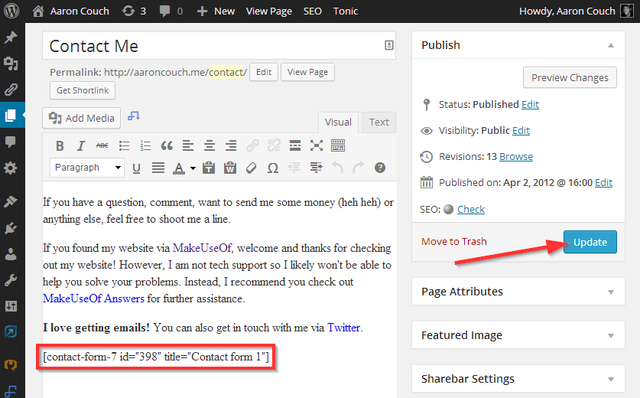Open the comments bubble in admin bar

[x=171, y=11]
